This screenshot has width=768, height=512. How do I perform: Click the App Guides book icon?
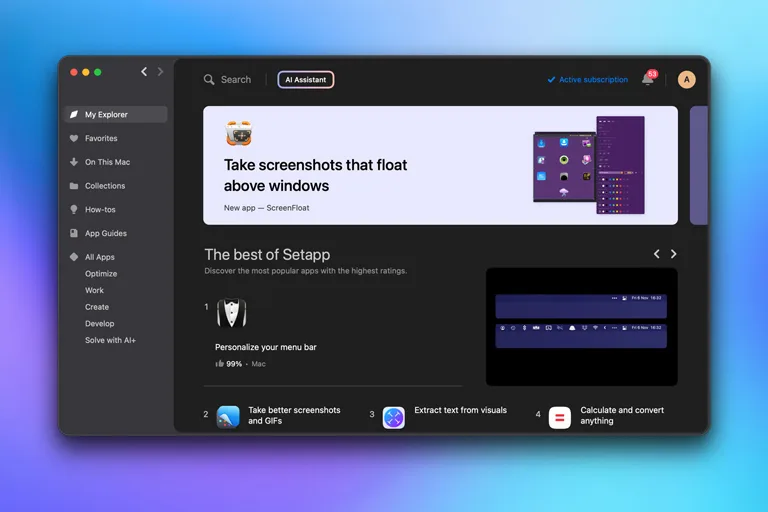tap(74, 233)
